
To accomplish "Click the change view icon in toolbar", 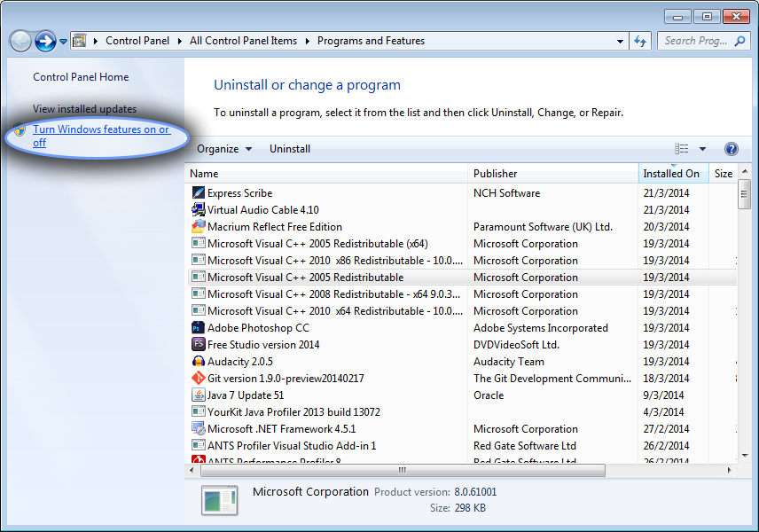I will [682, 149].
